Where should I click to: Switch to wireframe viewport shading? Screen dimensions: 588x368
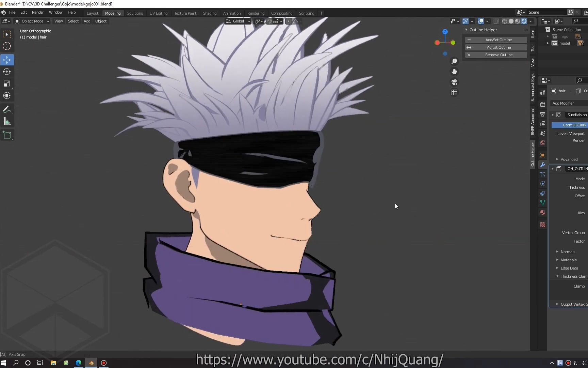coord(505,21)
